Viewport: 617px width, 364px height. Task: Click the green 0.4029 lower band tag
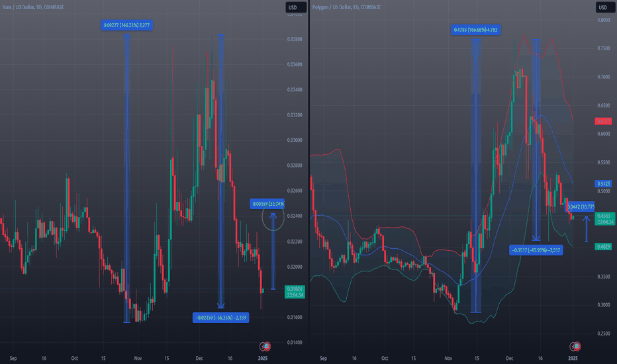point(603,247)
